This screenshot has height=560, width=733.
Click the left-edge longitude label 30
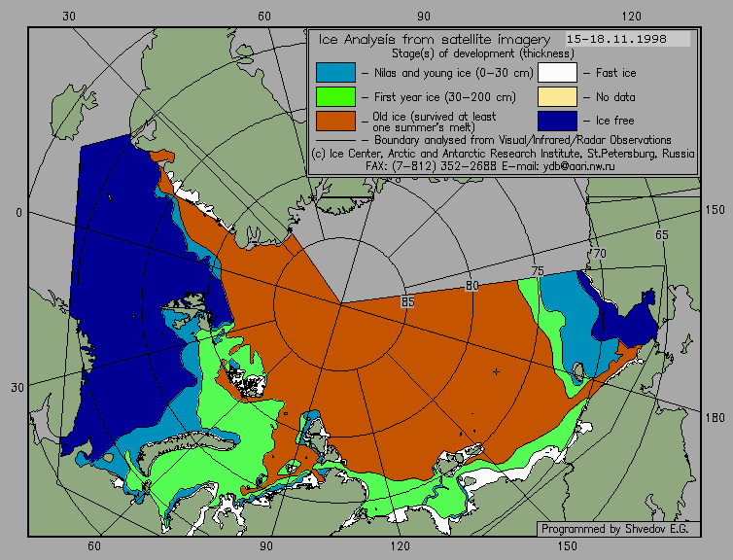point(17,388)
